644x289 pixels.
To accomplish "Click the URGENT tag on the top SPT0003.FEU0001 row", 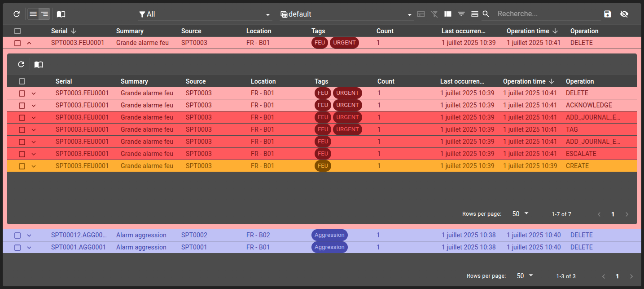I will [344, 43].
